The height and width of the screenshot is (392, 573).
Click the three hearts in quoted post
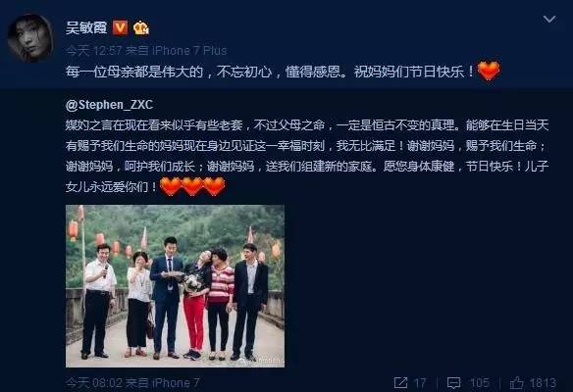(192, 186)
